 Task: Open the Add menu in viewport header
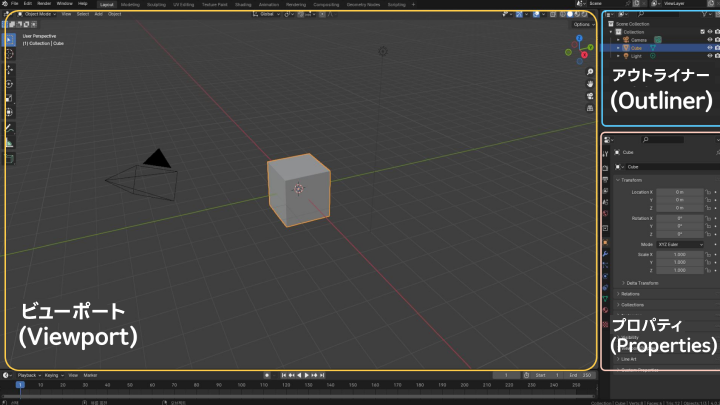click(98, 14)
